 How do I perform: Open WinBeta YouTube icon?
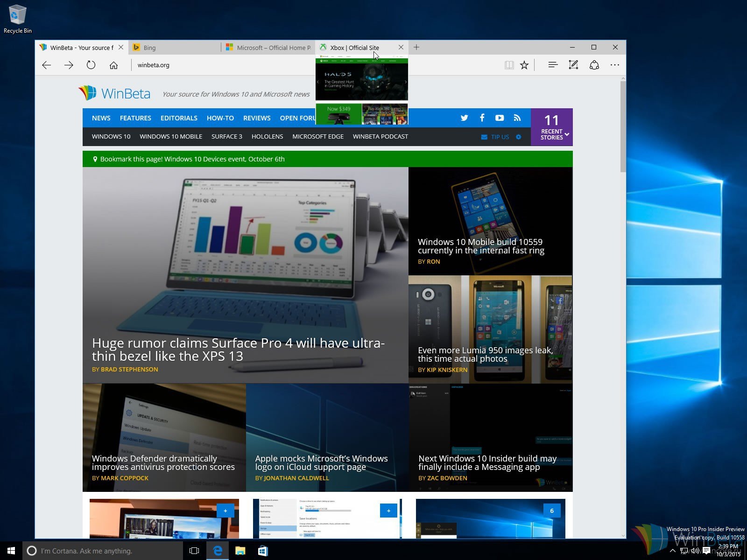click(x=500, y=118)
